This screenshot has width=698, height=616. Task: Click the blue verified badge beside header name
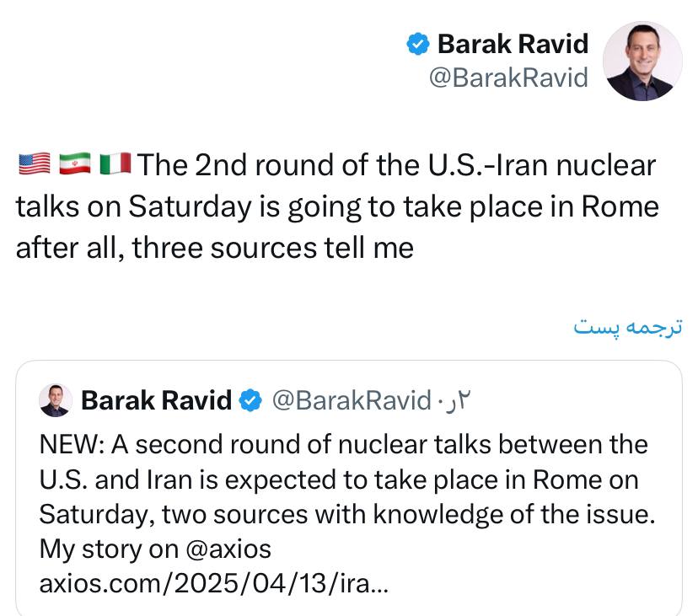(x=419, y=44)
